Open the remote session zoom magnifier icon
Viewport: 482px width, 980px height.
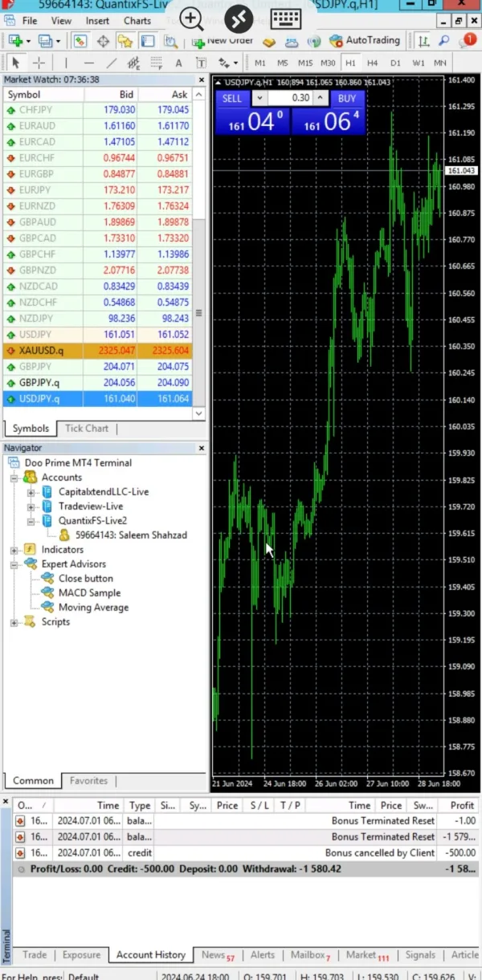click(191, 18)
